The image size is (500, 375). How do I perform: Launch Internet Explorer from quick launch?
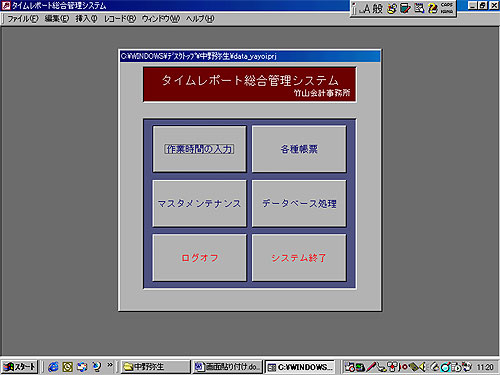point(53,367)
